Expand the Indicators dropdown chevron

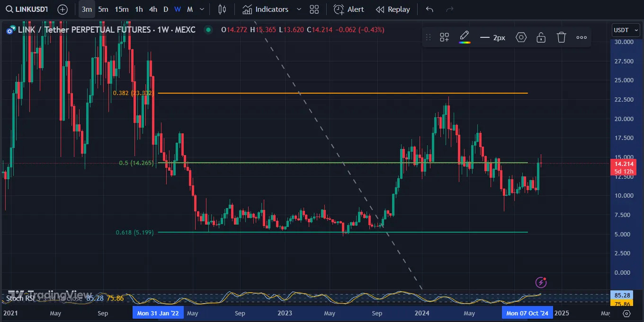pos(299,9)
